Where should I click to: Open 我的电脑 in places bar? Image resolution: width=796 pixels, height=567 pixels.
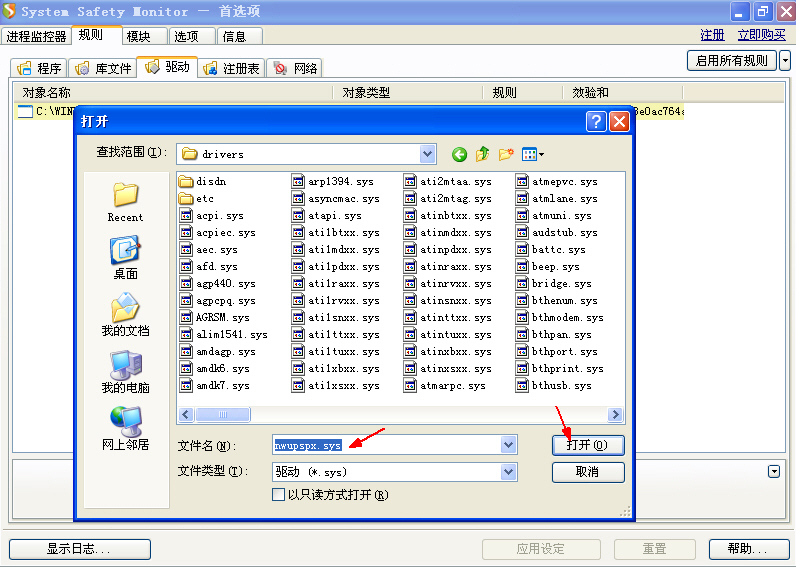(x=125, y=372)
